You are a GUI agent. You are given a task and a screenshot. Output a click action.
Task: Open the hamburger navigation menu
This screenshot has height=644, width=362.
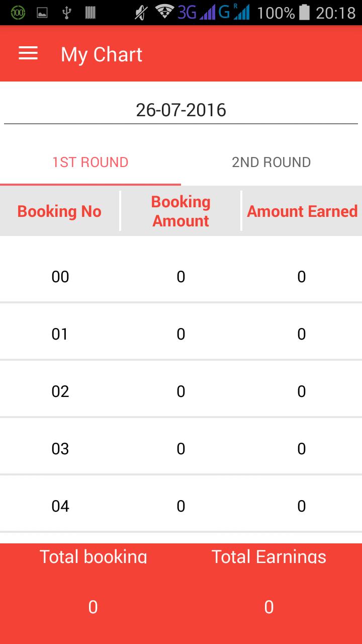click(x=28, y=54)
